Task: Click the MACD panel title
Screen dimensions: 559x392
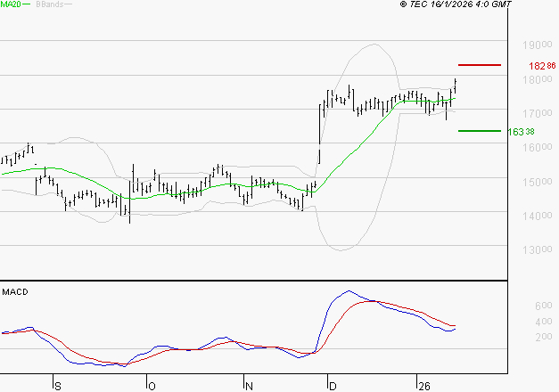Action: (x=15, y=292)
